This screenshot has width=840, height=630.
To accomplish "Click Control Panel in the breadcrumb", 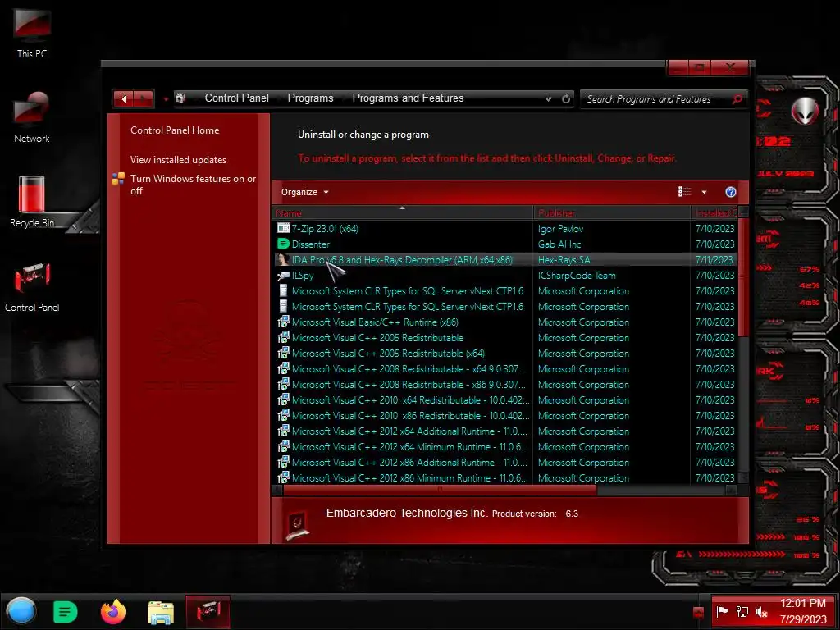I will 236,98.
